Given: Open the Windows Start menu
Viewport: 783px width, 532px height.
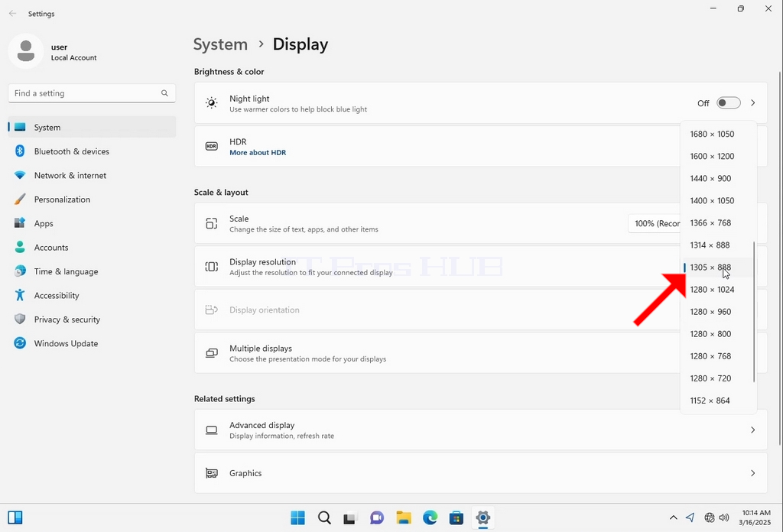Looking at the screenshot, I should [x=297, y=518].
